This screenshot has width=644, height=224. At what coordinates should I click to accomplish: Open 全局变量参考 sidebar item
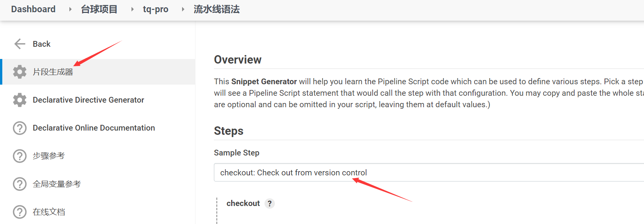click(x=57, y=184)
